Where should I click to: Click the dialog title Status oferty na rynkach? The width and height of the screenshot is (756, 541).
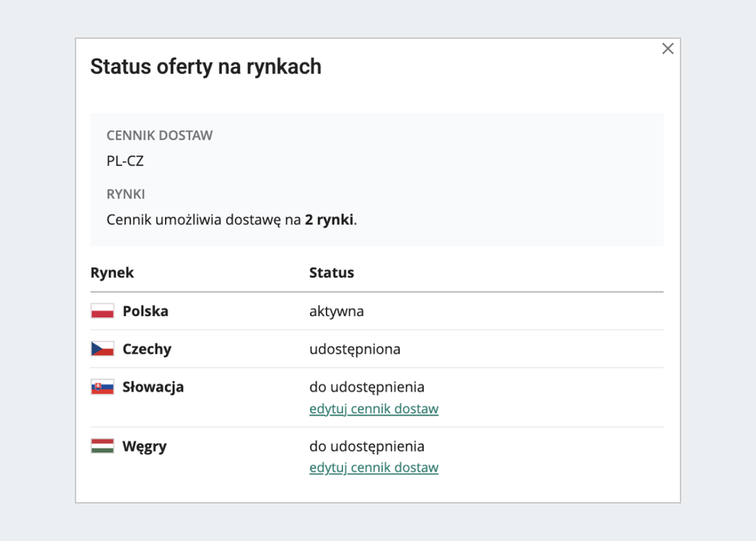point(205,67)
